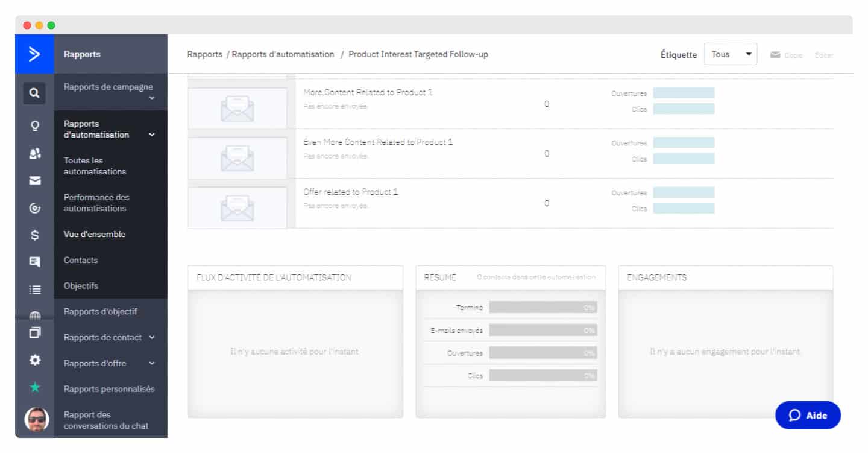Open Settings via the gear icon
Image resolution: width=868 pixels, height=453 pixels.
pos(34,360)
